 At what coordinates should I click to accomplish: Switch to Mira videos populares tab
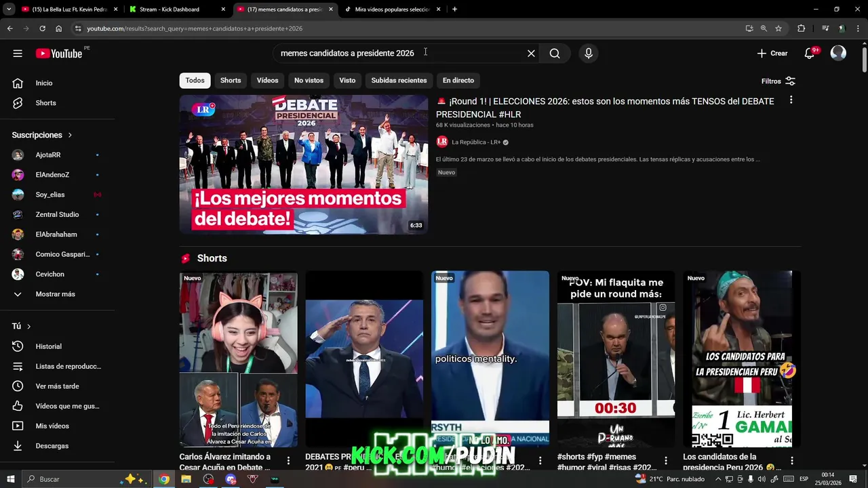click(x=392, y=9)
